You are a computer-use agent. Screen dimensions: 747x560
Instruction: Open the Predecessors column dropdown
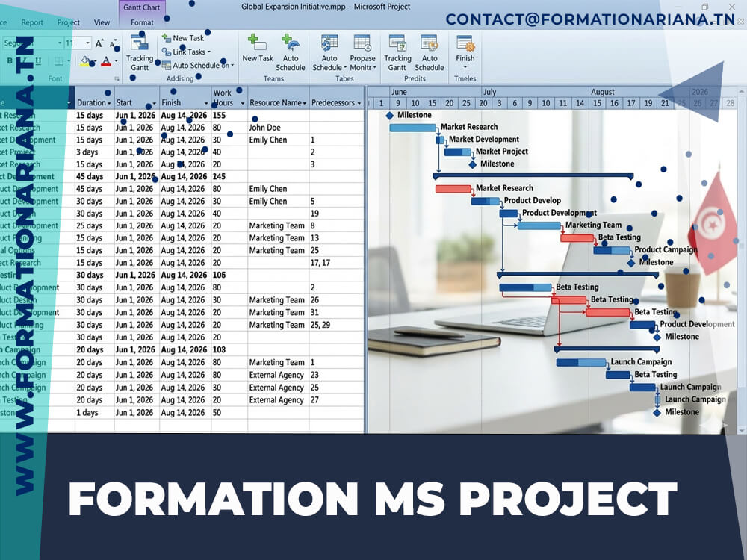(x=359, y=103)
